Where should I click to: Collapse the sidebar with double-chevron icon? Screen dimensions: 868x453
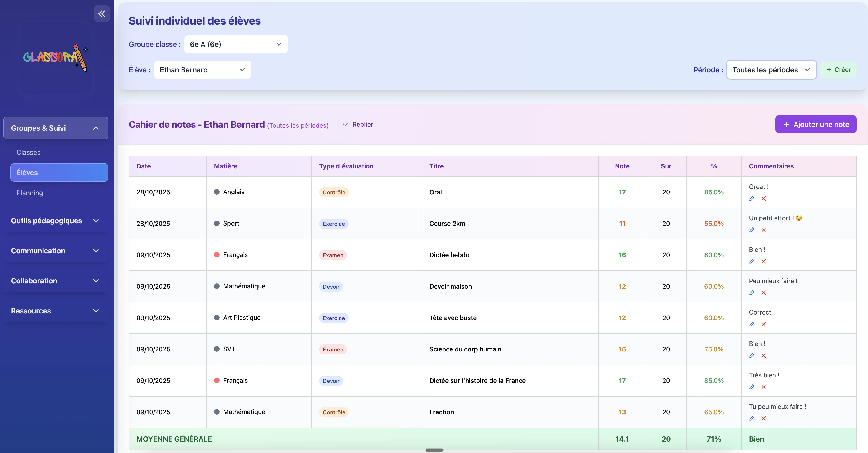coord(102,14)
